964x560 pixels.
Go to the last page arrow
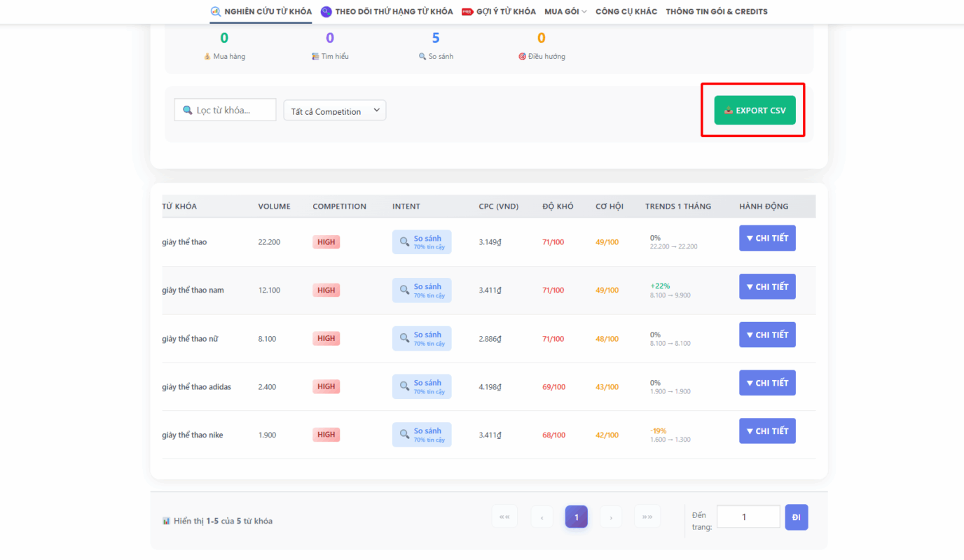[x=647, y=517]
